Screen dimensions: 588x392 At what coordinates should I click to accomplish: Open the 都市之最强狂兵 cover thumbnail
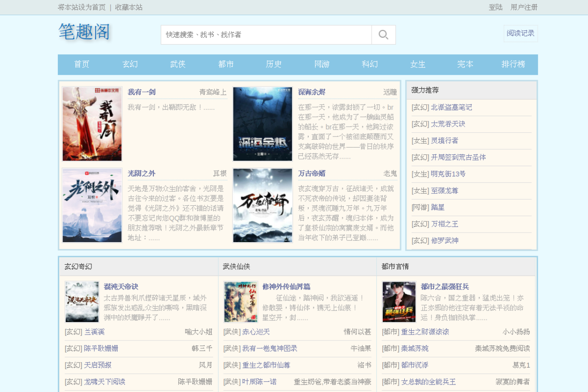(399, 302)
